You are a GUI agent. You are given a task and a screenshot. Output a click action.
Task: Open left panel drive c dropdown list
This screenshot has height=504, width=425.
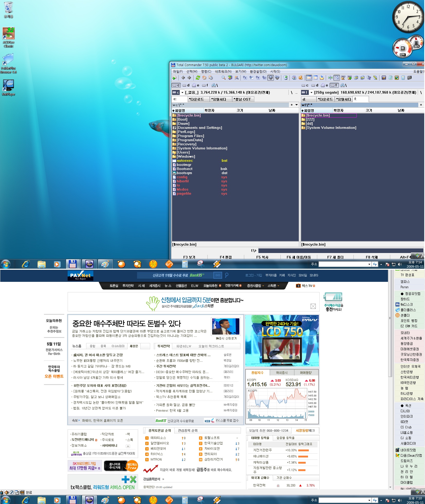[182, 93]
